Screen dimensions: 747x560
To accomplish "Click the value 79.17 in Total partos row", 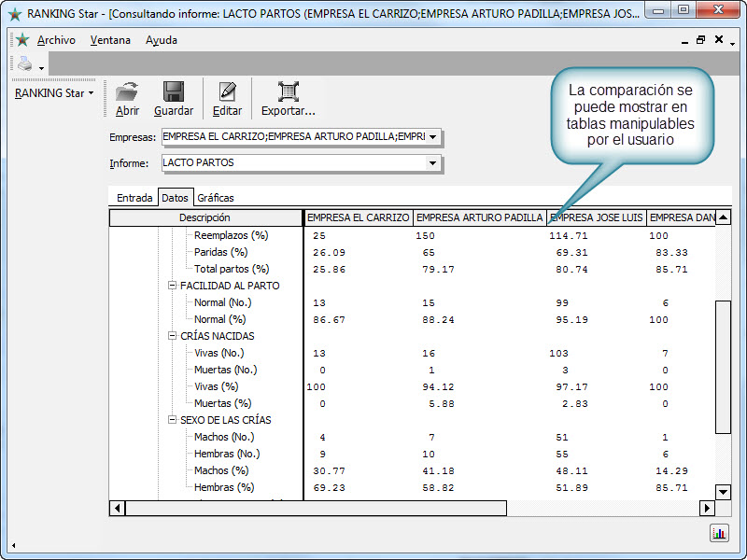I will coord(438,270).
